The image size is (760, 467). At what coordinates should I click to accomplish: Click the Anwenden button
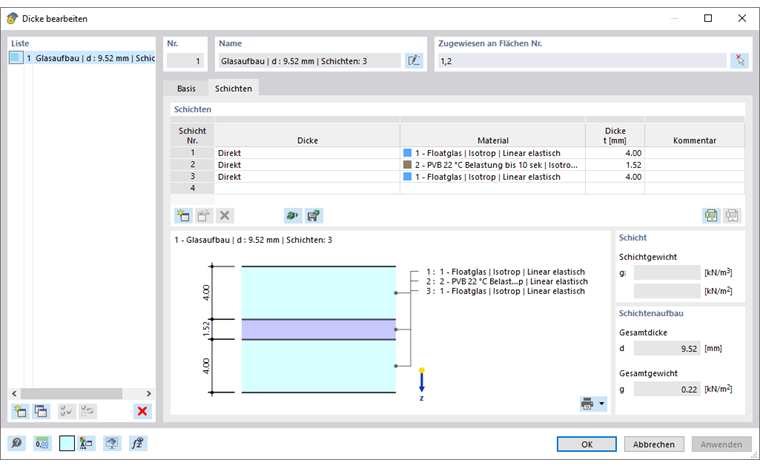pyautogui.click(x=721, y=444)
